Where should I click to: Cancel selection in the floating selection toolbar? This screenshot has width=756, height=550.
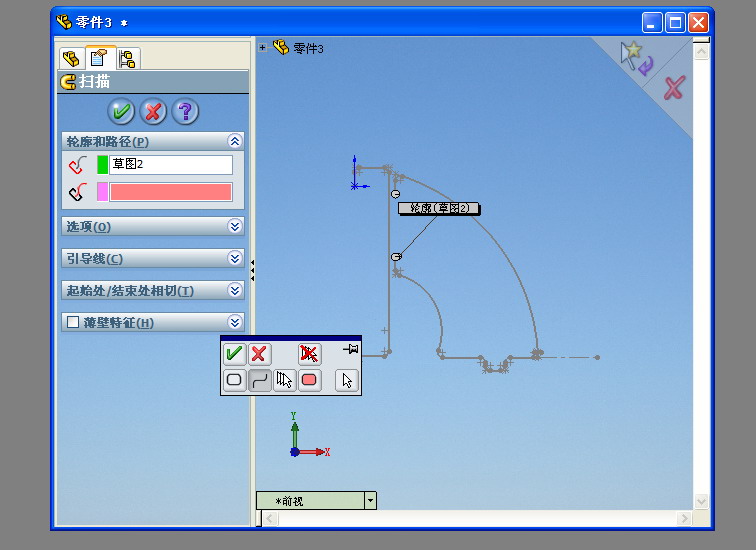[x=259, y=354]
